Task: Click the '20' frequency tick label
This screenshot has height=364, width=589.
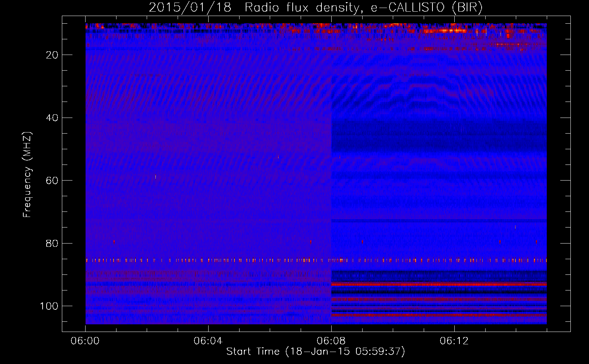Action: click(52, 55)
